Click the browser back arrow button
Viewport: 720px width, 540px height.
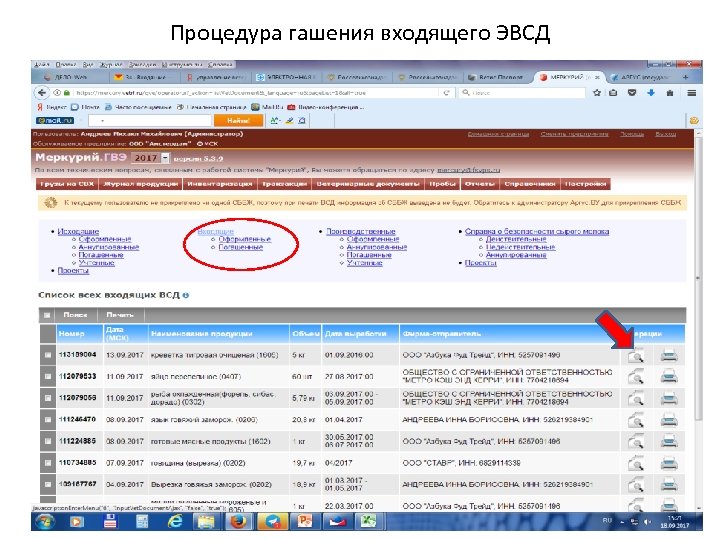pyautogui.click(x=42, y=93)
